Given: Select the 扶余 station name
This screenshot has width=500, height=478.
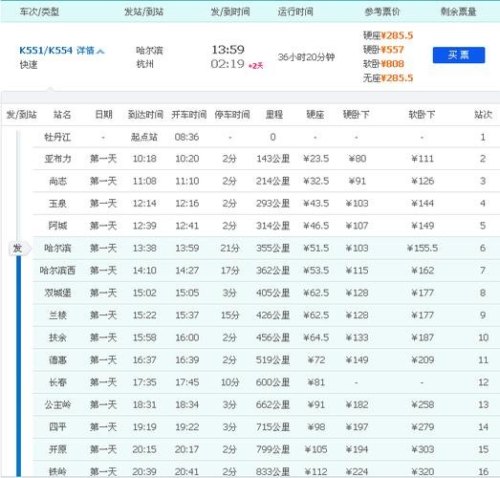Looking at the screenshot, I should 58,338.
